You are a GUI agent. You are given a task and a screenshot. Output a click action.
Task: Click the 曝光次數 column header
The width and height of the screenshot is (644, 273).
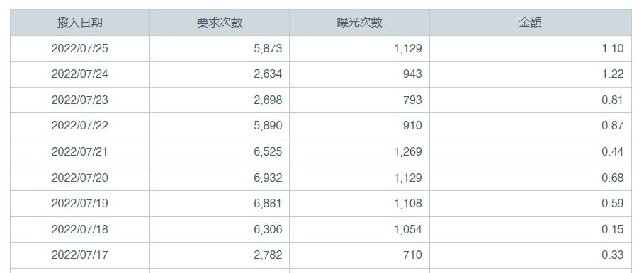tap(359, 23)
